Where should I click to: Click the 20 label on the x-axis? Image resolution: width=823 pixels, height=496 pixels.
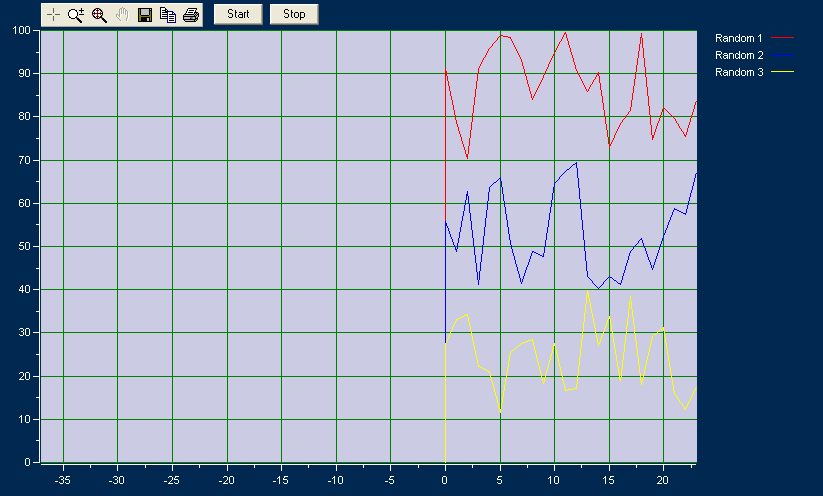(663, 479)
